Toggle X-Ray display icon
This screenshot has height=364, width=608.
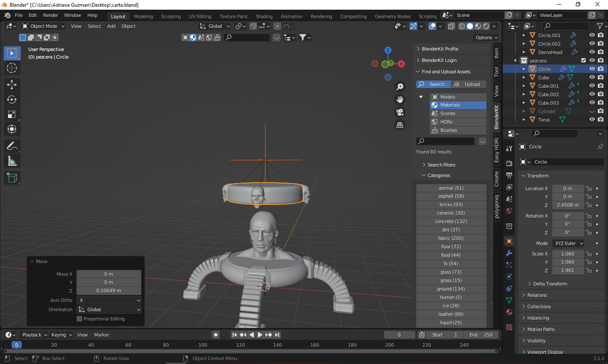451,26
